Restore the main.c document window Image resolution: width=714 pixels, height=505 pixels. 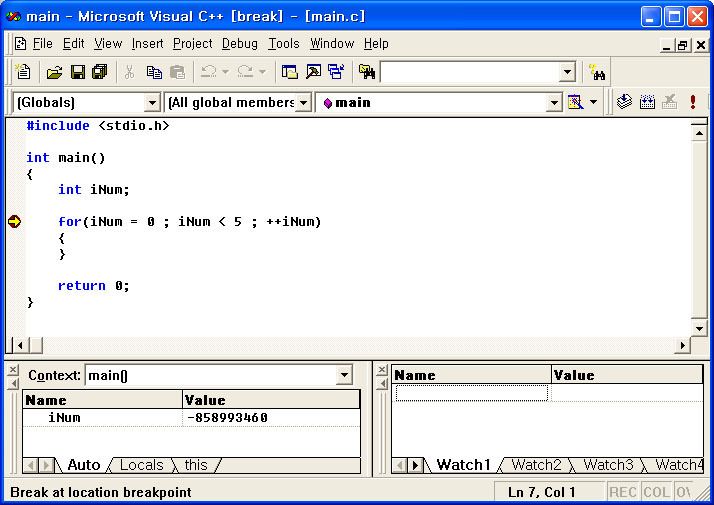[x=682, y=45]
